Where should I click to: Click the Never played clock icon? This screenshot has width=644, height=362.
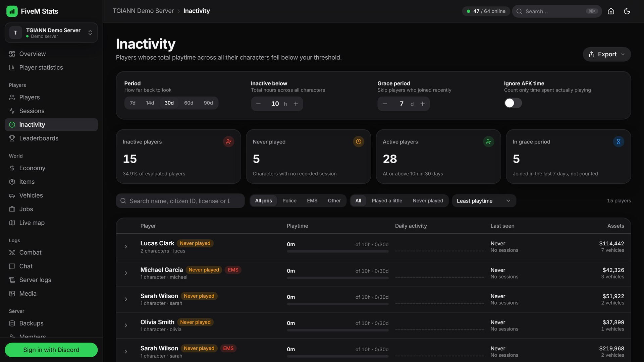(x=359, y=142)
